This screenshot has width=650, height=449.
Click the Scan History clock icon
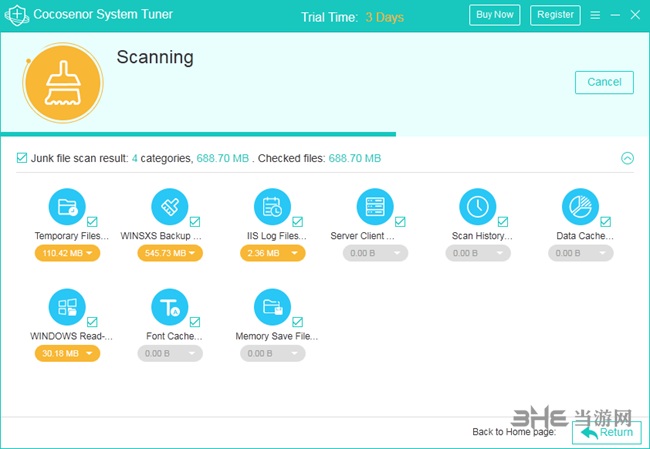pos(478,206)
